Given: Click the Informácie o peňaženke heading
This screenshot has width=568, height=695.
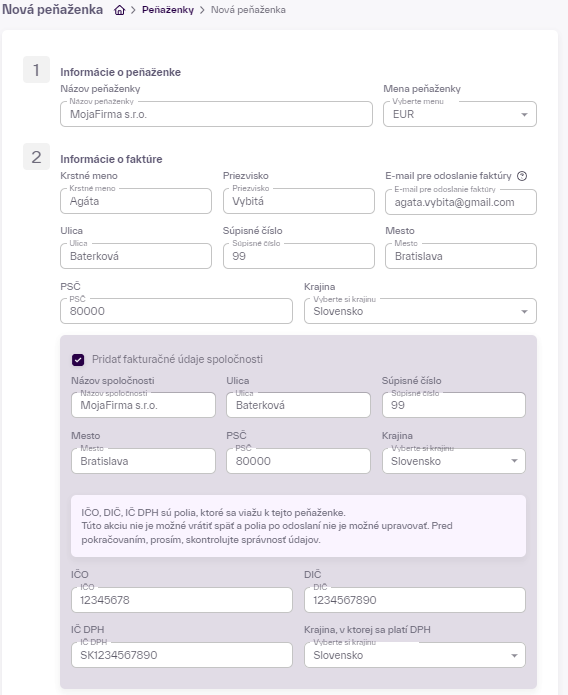Looking at the screenshot, I should (121, 72).
